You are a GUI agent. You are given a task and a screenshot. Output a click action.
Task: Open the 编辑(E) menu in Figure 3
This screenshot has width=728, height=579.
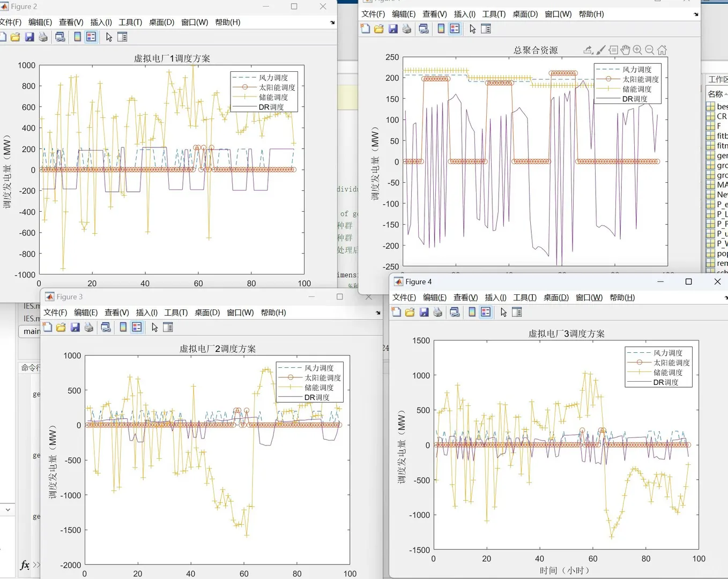(x=86, y=313)
